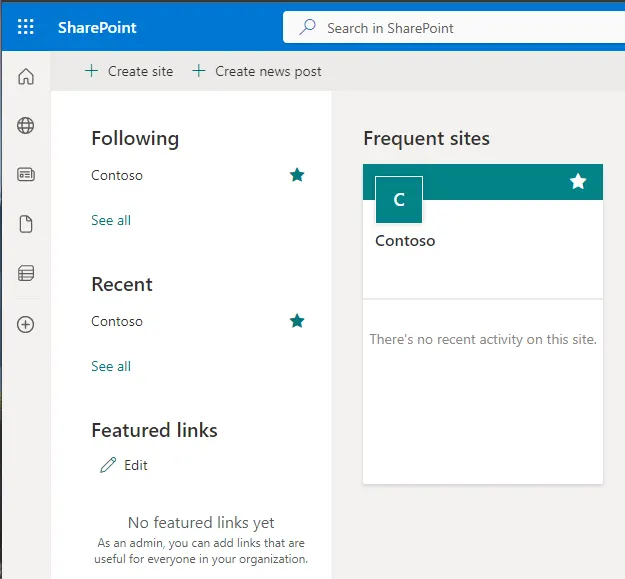Image resolution: width=625 pixels, height=579 pixels.
Task: Toggle the star for Contoso under Recent
Action: tap(297, 321)
